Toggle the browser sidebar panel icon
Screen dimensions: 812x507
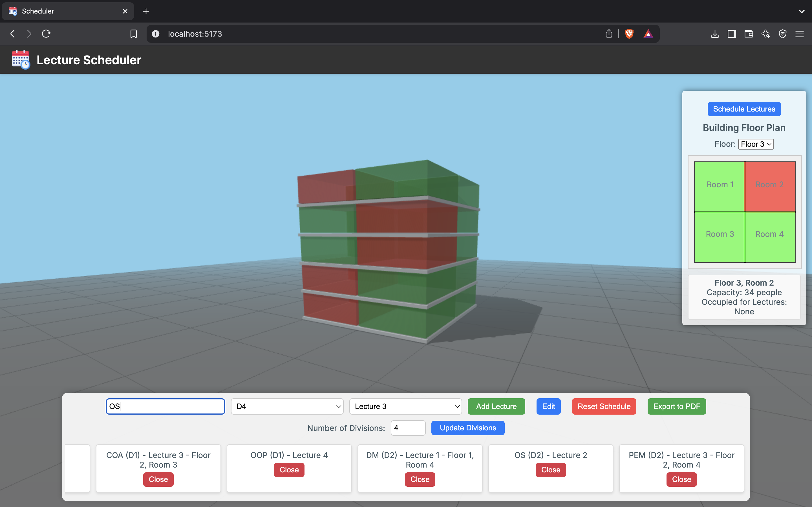[x=732, y=34]
